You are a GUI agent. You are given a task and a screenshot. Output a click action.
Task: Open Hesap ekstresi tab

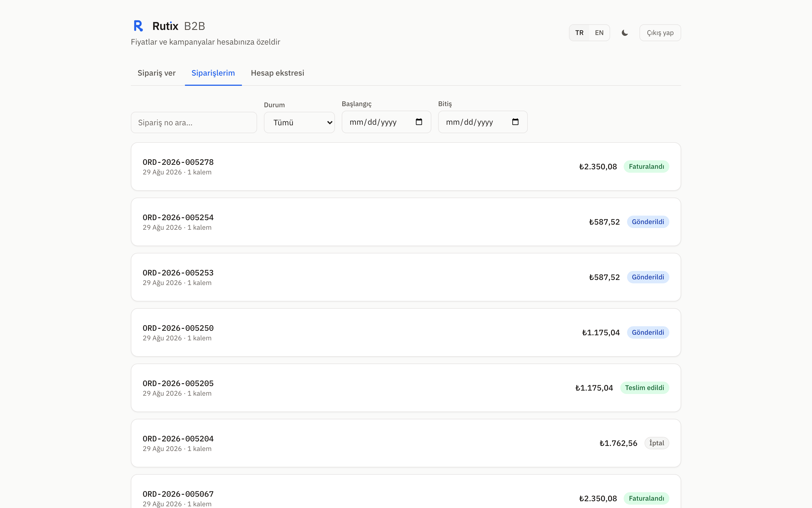(x=277, y=73)
